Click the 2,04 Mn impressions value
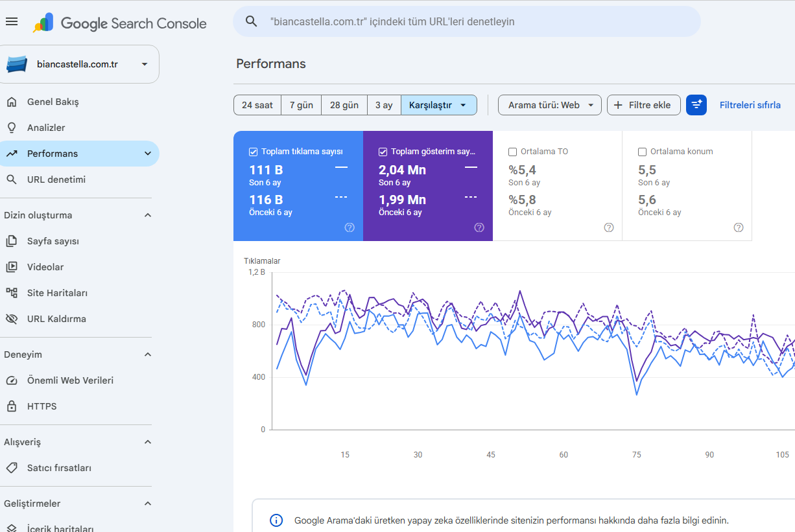795x532 pixels. point(402,170)
